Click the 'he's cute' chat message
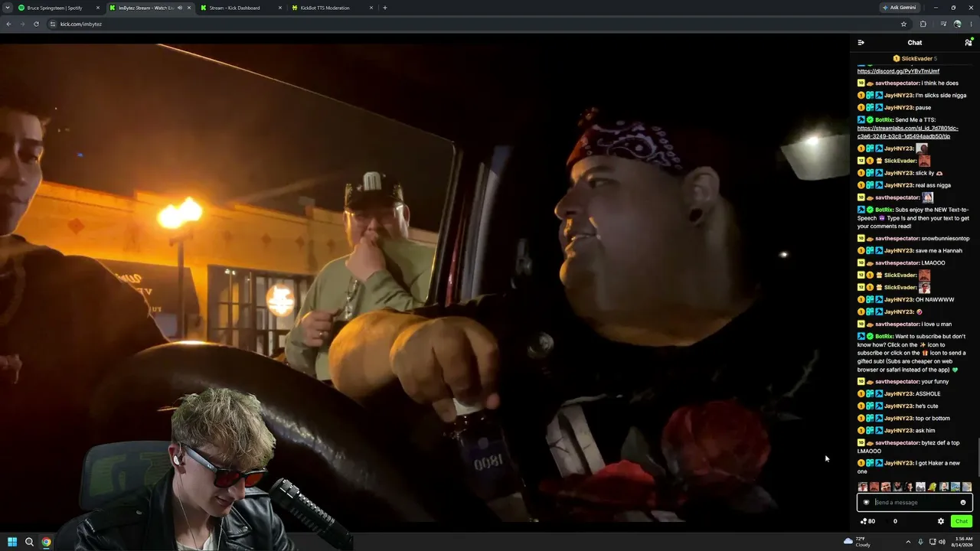The width and height of the screenshot is (980, 551). click(x=927, y=406)
